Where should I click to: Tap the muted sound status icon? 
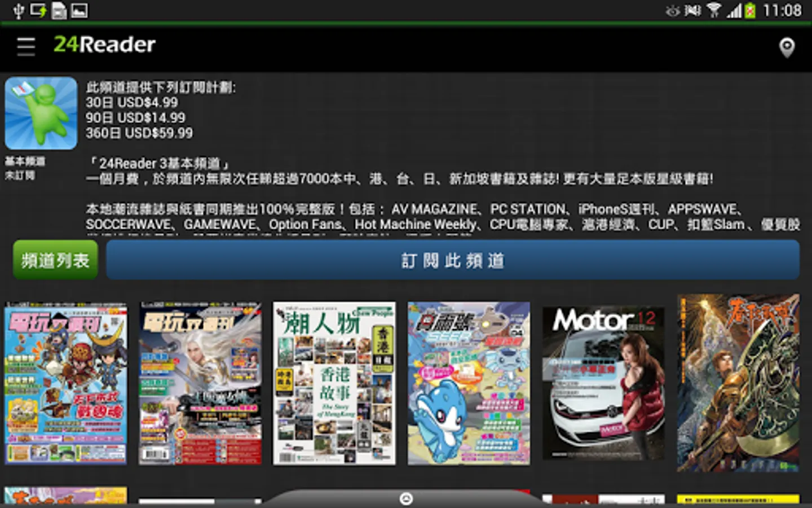click(692, 11)
